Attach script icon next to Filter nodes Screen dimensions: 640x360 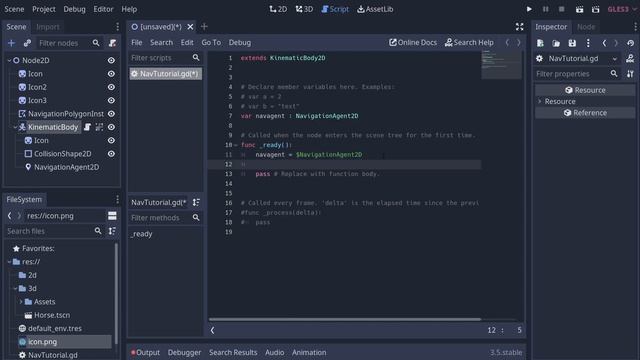click(x=112, y=43)
